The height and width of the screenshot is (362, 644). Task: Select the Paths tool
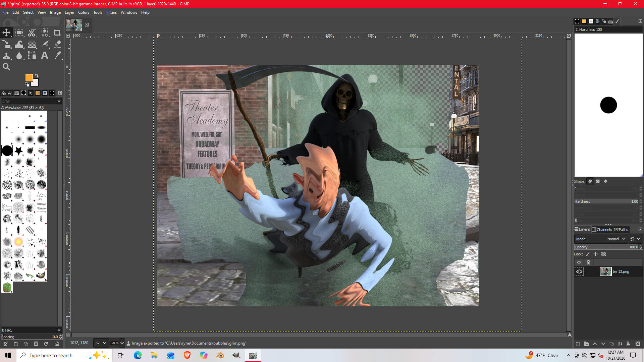click(x=32, y=56)
